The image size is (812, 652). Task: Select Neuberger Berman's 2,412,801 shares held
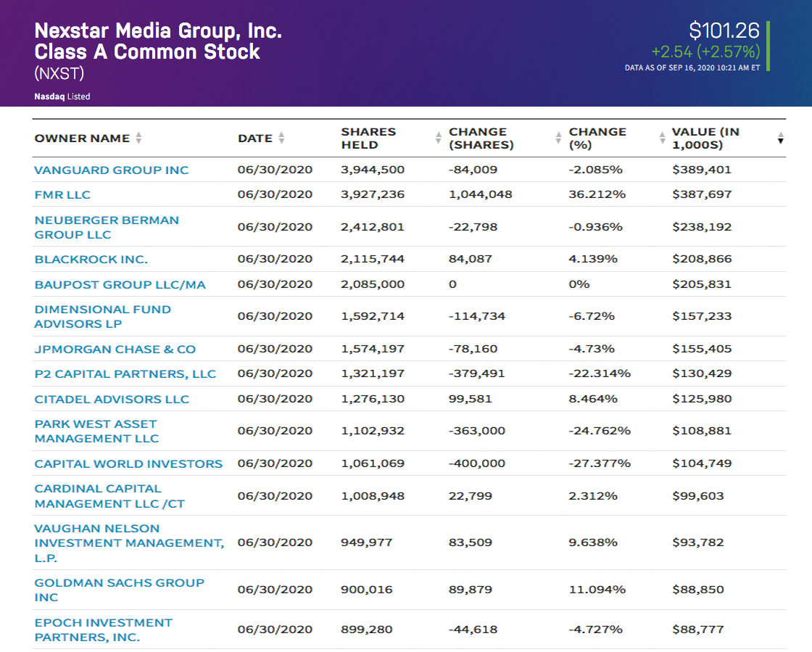pos(373,227)
